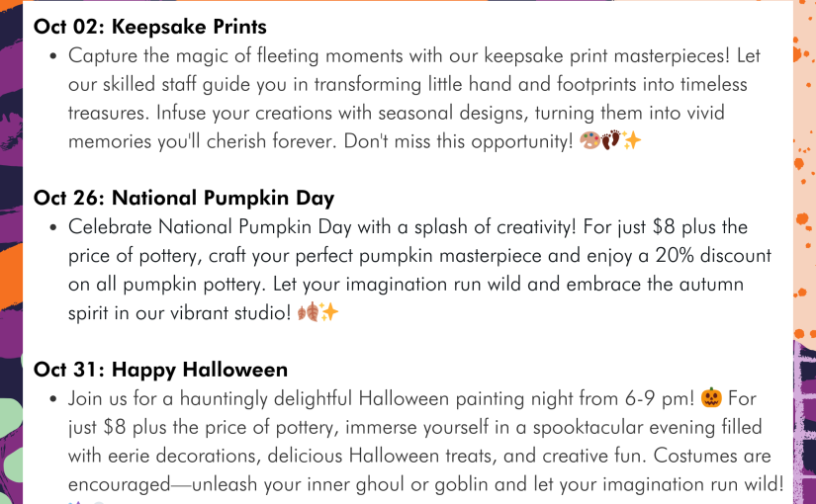Click the bullet point before "Celebrate National Pumpkin"
This screenshot has width=816, height=504.
[53, 228]
